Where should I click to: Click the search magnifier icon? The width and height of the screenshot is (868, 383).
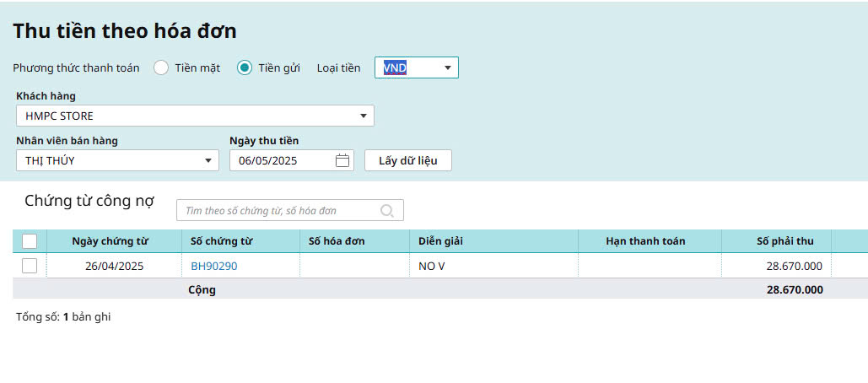point(387,211)
